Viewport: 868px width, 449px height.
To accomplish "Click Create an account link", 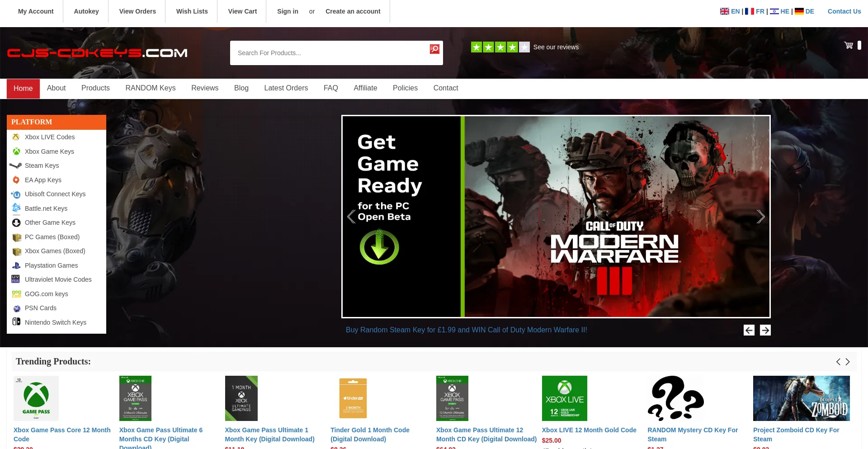I will (353, 11).
